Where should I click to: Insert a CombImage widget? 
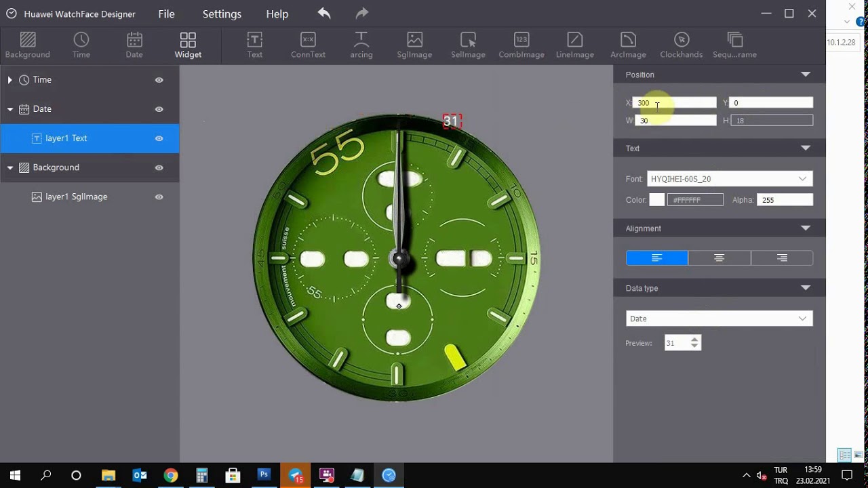(x=521, y=45)
